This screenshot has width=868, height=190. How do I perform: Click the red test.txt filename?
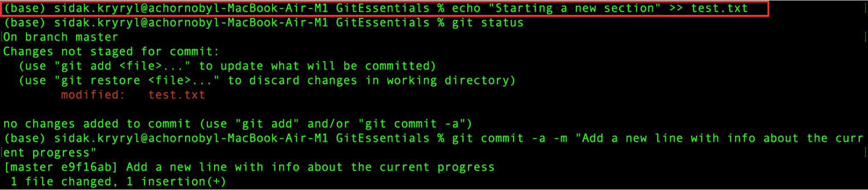coord(177,95)
